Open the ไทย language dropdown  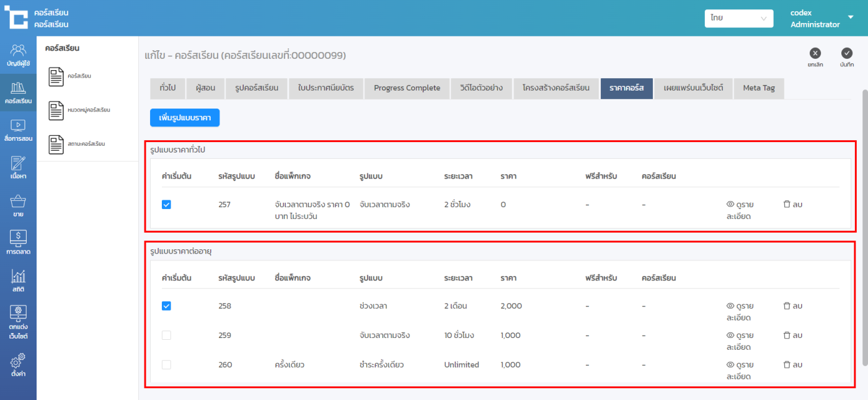click(738, 19)
